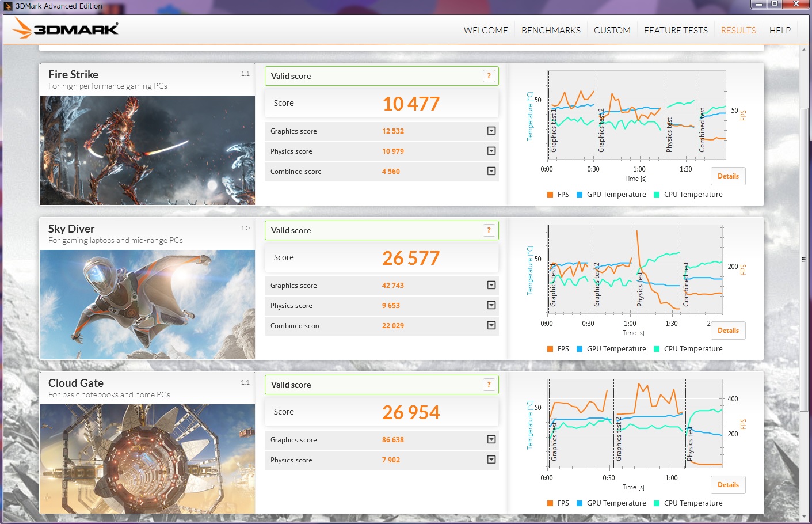Click the Sky Diver thumbnail image
The image size is (812, 524).
pyautogui.click(x=147, y=305)
